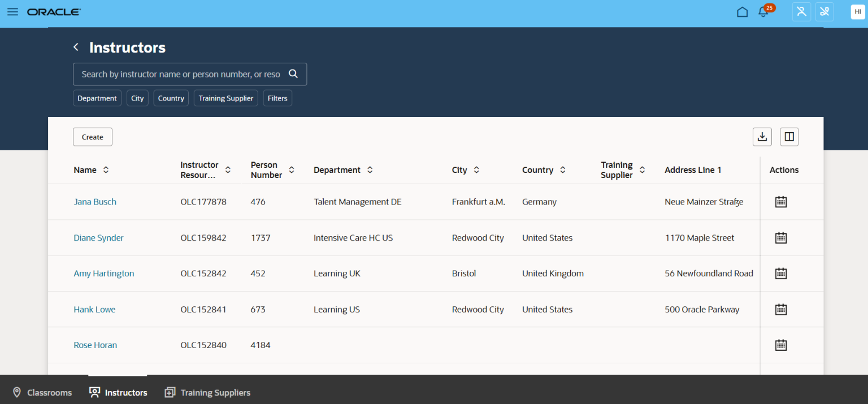Click the Create button
This screenshot has height=404, width=868.
(x=92, y=136)
